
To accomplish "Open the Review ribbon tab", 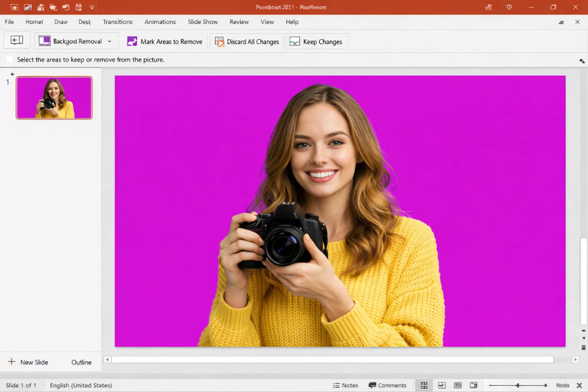I will (x=239, y=21).
